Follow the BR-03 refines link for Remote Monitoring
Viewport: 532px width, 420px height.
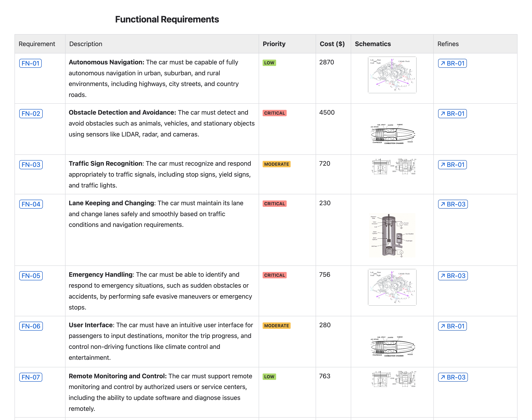click(453, 377)
